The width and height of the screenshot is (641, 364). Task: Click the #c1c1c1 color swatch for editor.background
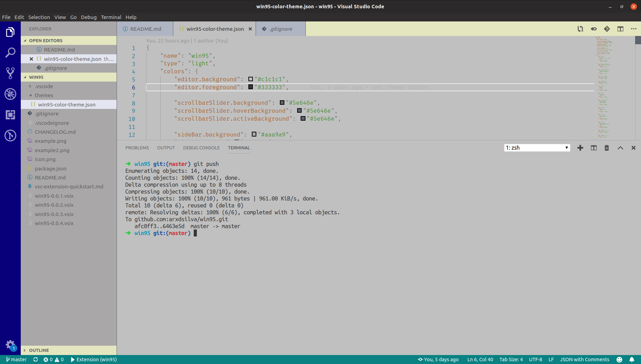point(251,79)
